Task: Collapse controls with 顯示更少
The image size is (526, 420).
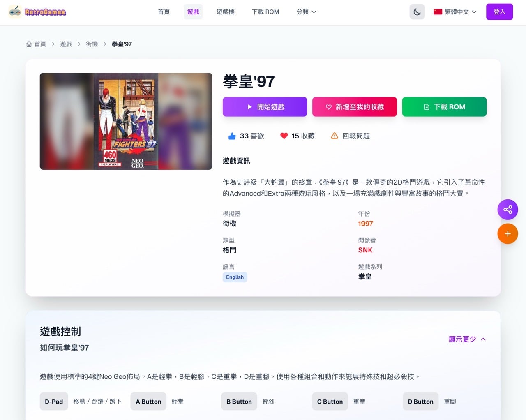Action: click(467, 339)
